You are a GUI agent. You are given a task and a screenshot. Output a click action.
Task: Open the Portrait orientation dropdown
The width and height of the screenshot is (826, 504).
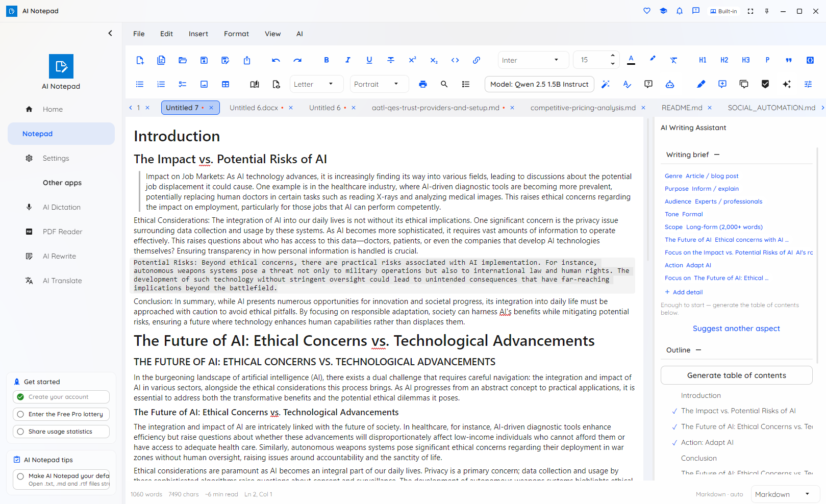coord(379,84)
